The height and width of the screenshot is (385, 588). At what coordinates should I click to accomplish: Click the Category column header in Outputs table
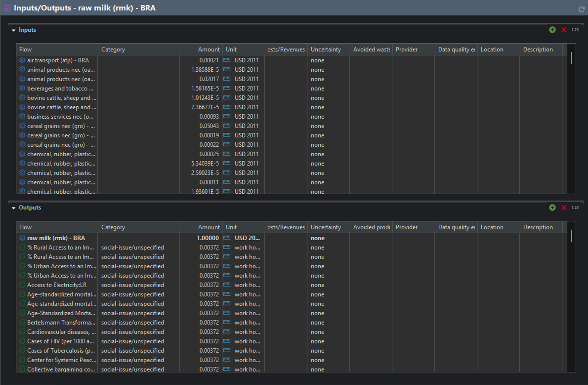tap(139, 227)
